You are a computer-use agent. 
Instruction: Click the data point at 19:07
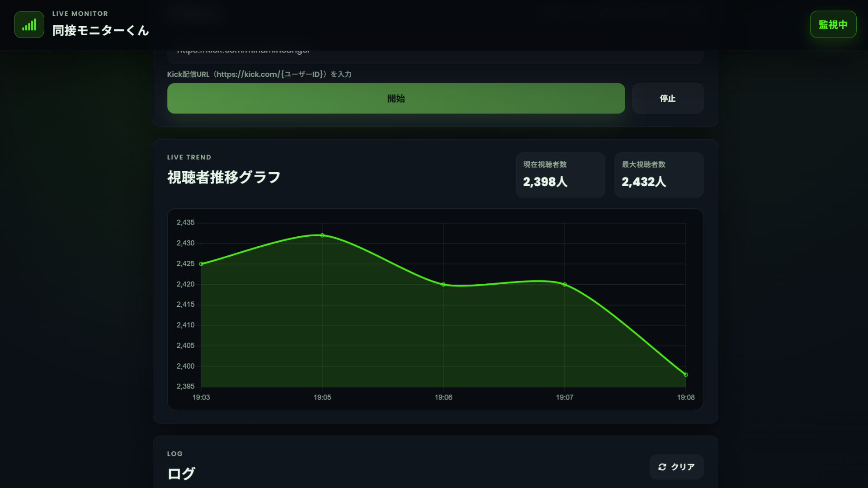click(x=565, y=284)
